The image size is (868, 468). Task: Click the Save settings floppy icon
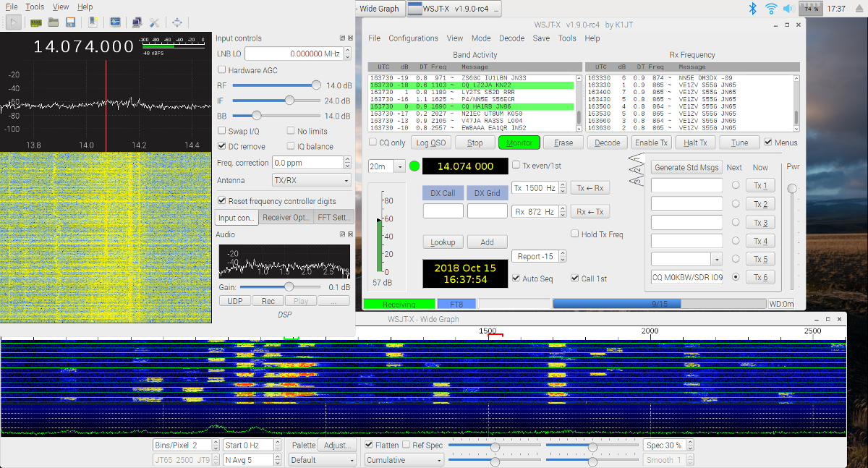[x=71, y=22]
